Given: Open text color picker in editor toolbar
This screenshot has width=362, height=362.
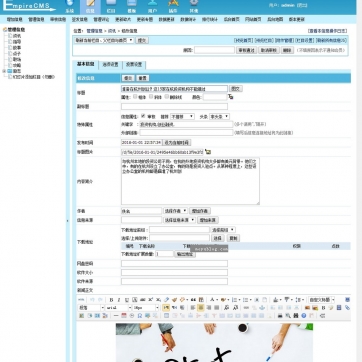Looking at the screenshot, I should 213,300.
